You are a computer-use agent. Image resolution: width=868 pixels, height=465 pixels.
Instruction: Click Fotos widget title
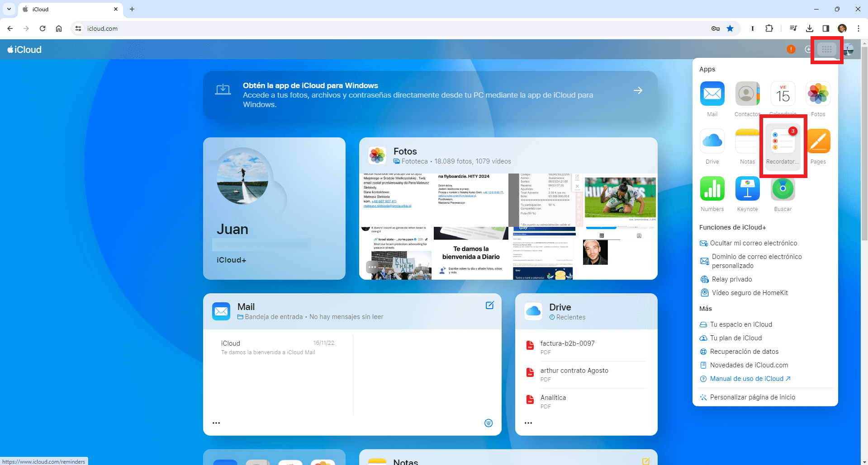point(405,151)
